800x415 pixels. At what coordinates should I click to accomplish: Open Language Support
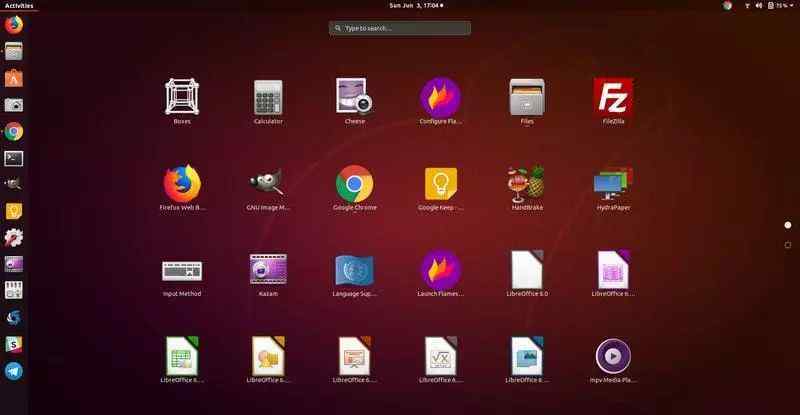tap(355, 274)
